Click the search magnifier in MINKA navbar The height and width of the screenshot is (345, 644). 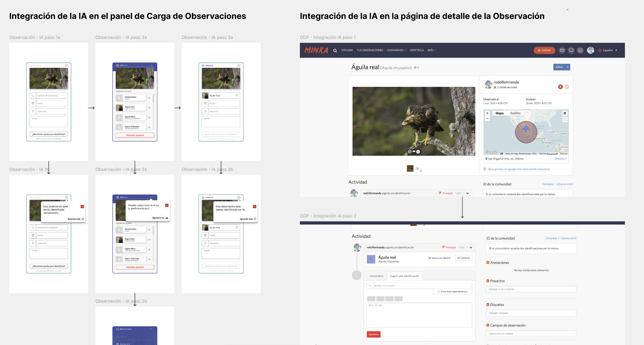pyautogui.click(x=335, y=51)
